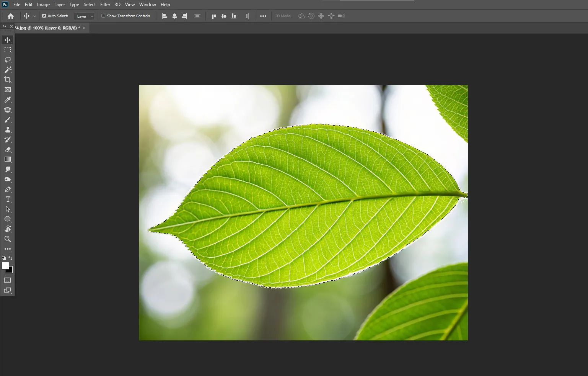Open the Move tool preset picker arrow

[34, 16]
